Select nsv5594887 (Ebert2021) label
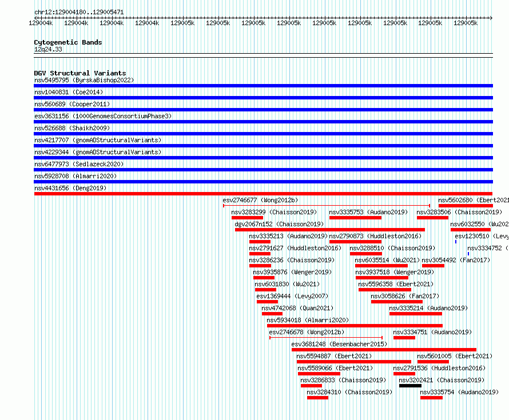 [x=334, y=356]
